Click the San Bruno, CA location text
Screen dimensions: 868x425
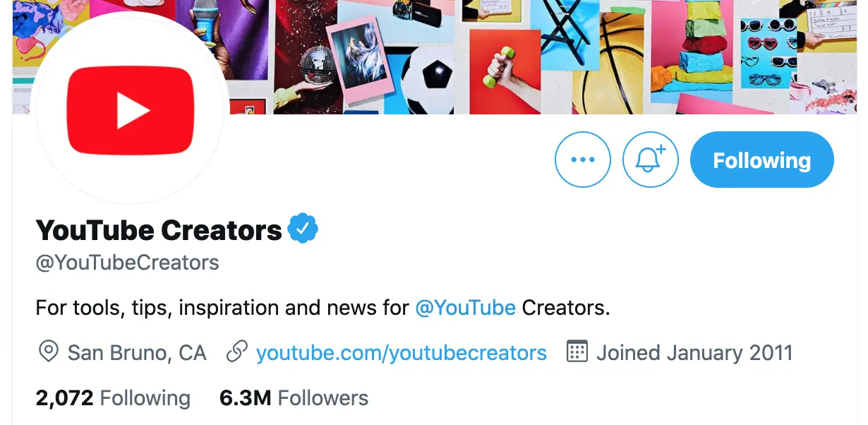[x=137, y=352]
